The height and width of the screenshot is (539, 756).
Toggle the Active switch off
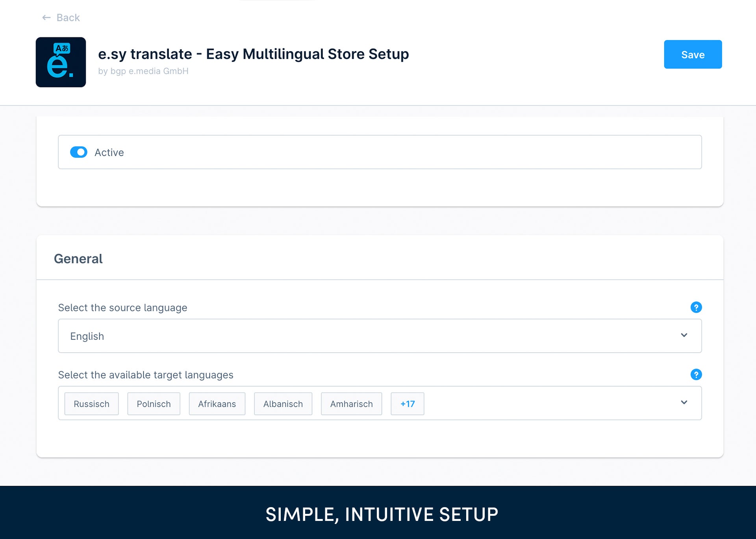tap(79, 152)
